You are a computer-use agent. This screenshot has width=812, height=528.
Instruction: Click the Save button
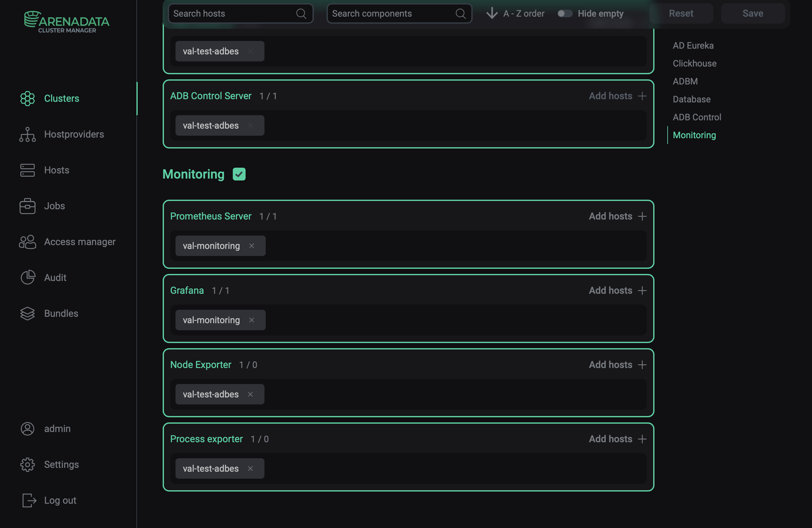(753, 13)
